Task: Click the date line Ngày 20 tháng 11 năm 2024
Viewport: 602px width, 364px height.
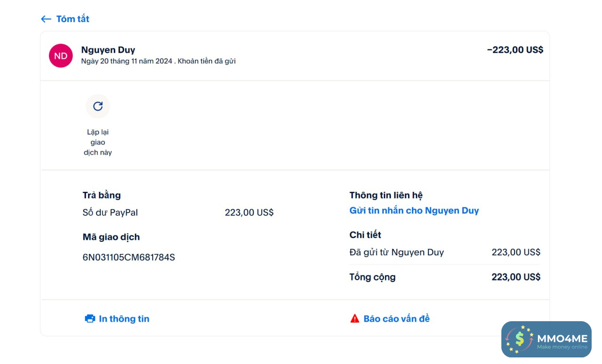Action: click(x=127, y=61)
